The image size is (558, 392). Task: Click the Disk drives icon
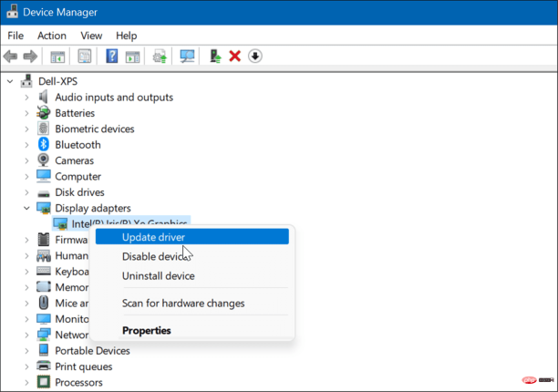pos(44,193)
